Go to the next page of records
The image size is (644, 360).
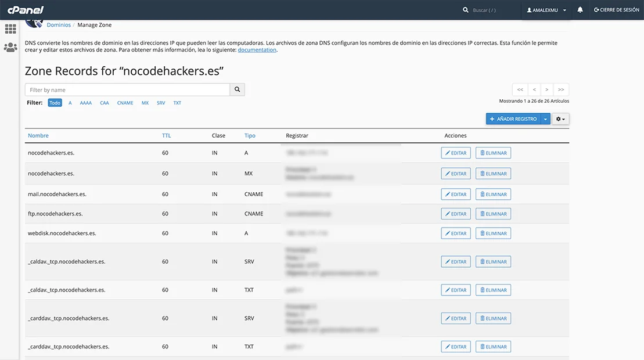point(547,89)
